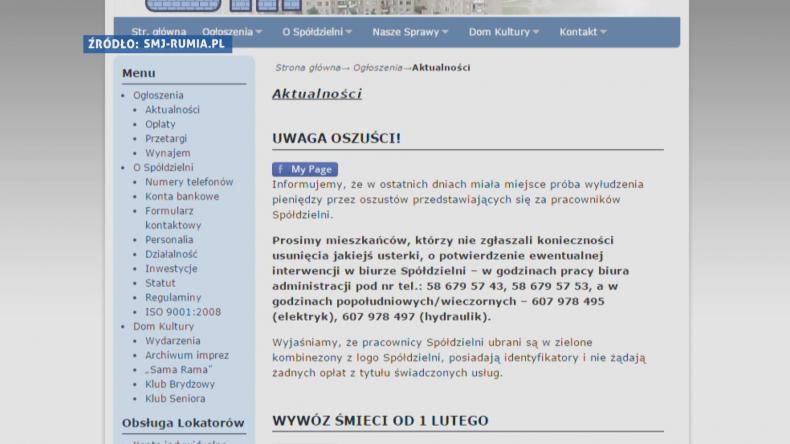790x444 pixels.
Task: Go to Ogłoszenia breadcrumb link
Action: coord(377,68)
